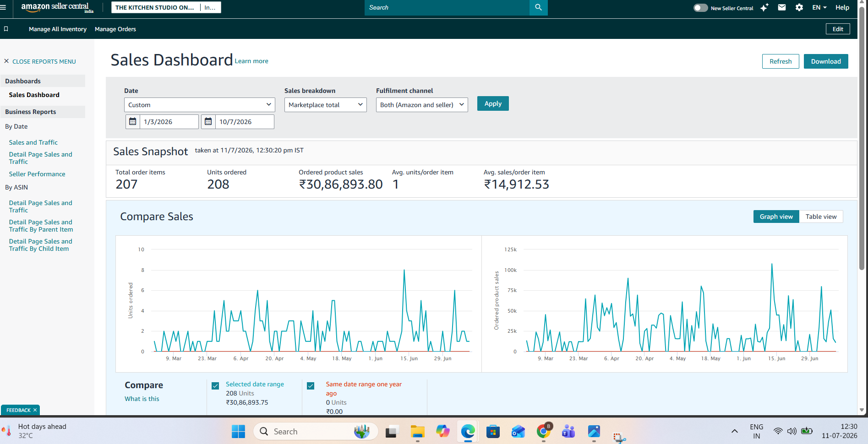
Task: Click the page vertical scrollbar thumb
Action: click(862, 137)
